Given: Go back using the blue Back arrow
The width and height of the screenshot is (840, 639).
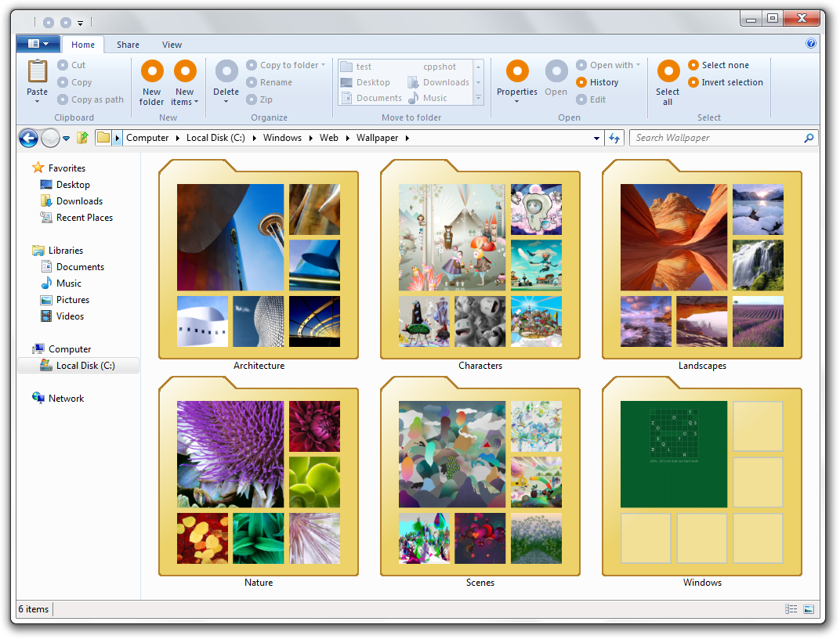Looking at the screenshot, I should click(28, 139).
